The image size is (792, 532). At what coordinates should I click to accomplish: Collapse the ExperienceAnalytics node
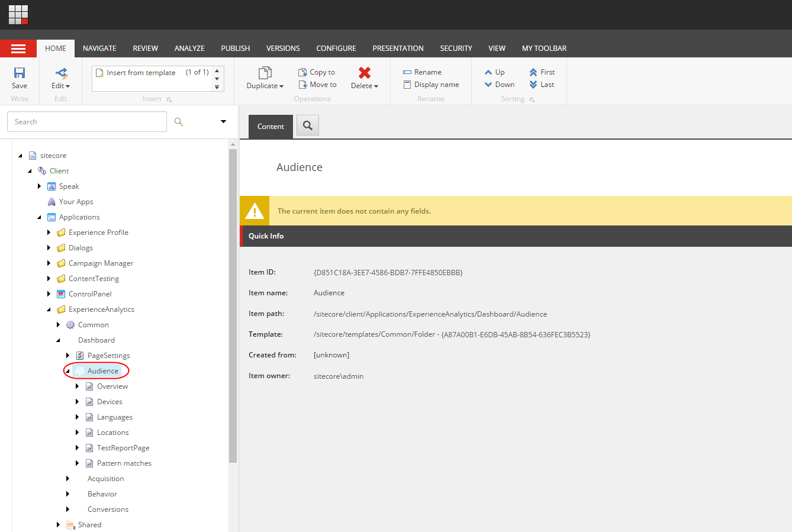pos(49,309)
